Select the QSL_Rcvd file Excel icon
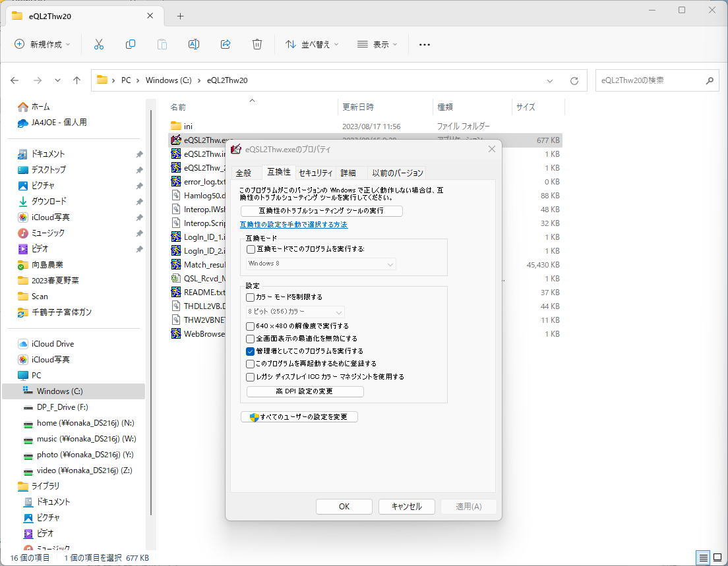Screen dimensions: 728x566 [176, 278]
